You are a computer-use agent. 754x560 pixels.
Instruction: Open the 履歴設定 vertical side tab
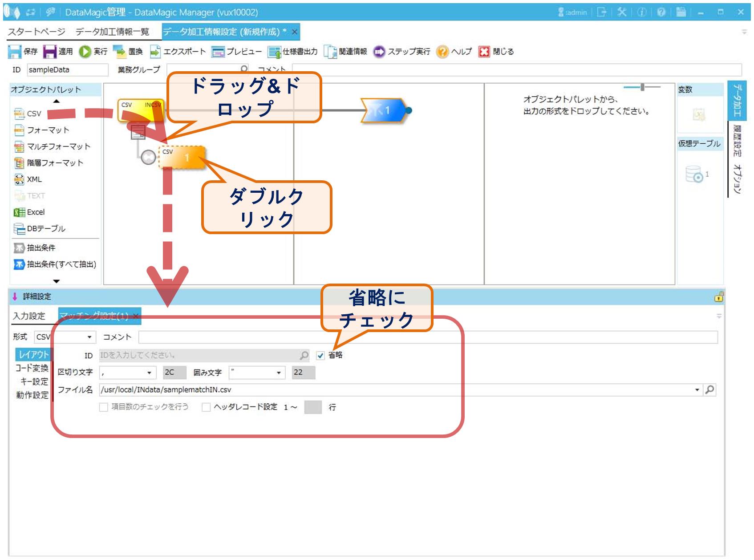[737, 141]
